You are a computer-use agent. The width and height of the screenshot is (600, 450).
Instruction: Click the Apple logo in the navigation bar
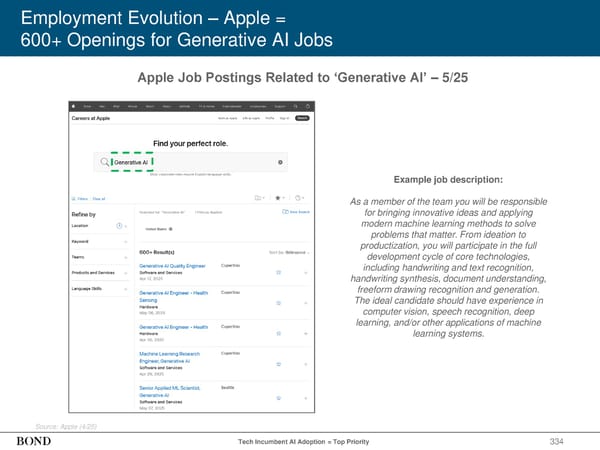(75, 103)
